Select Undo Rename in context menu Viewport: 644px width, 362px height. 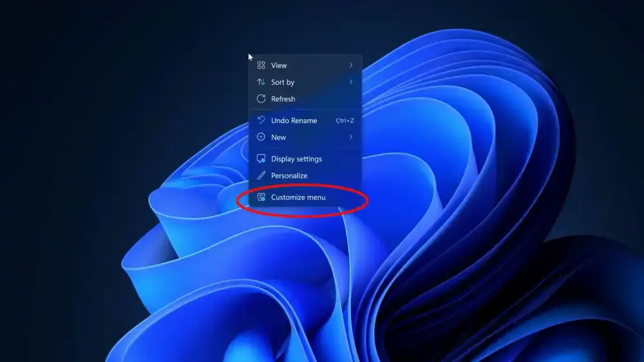click(x=305, y=120)
